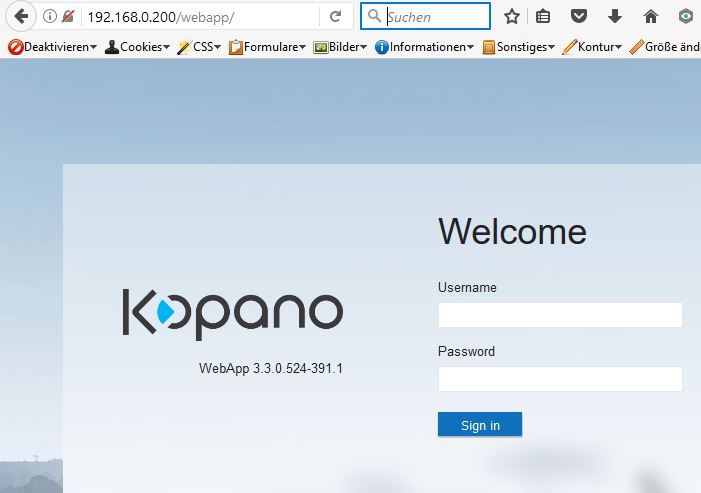Open the Deaktivieren toolbar menu
This screenshot has height=493, width=701.
52,47
